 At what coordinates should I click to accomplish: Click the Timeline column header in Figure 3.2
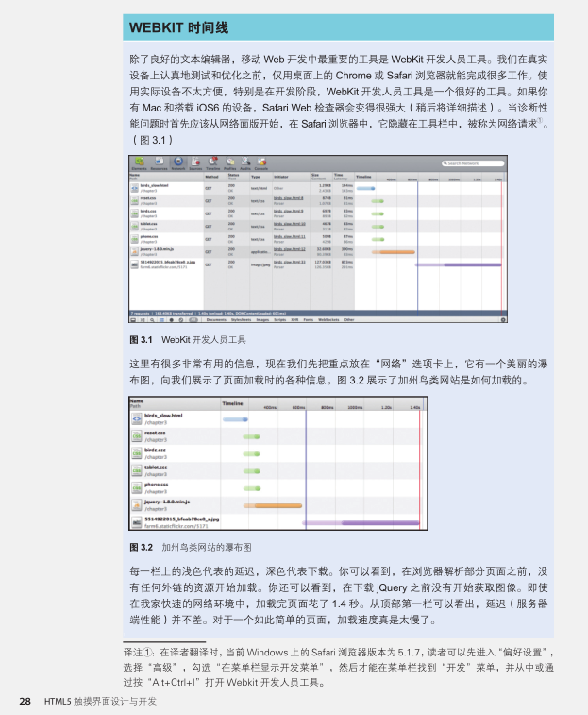coord(232,403)
